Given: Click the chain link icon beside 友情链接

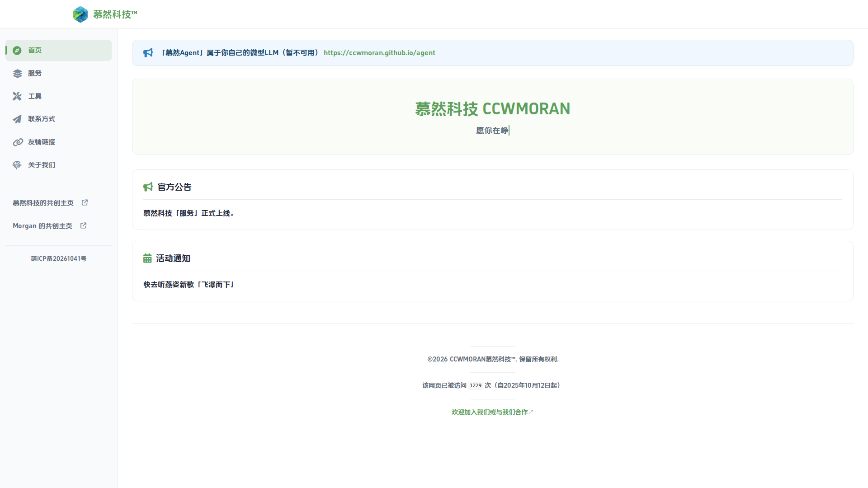Looking at the screenshot, I should pos(17,142).
